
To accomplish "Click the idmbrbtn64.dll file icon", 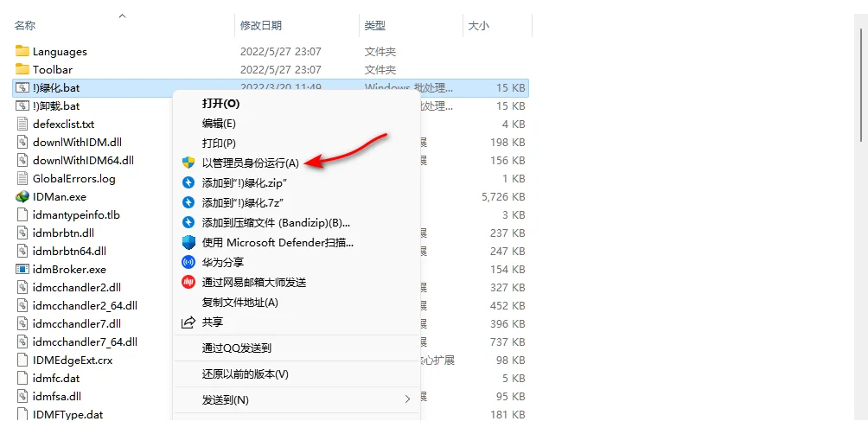I will [x=22, y=252].
